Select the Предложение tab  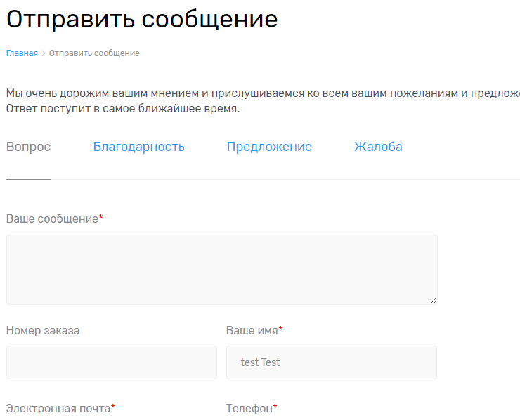[x=269, y=147]
